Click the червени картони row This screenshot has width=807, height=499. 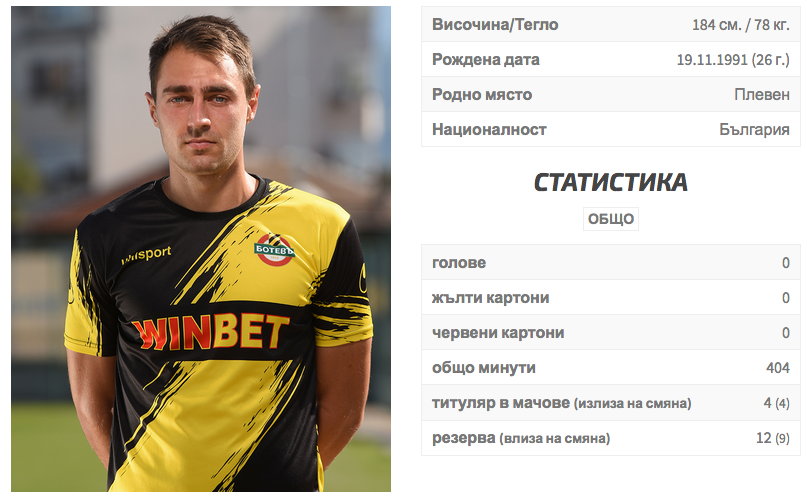coord(611,332)
